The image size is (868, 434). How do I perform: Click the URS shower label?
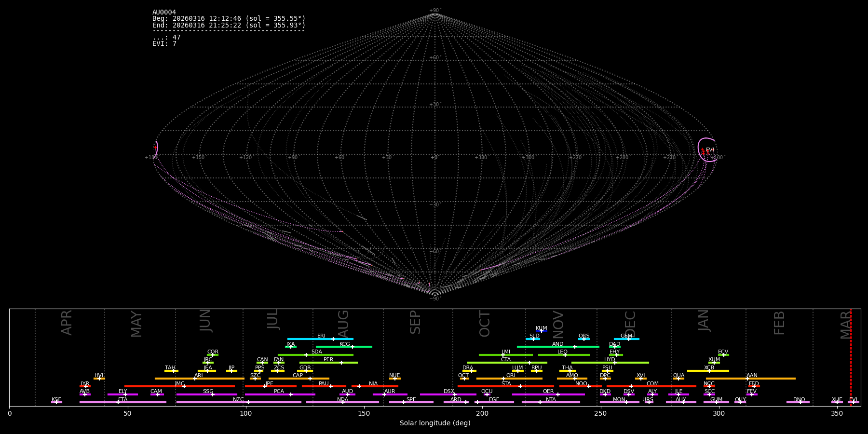(648, 400)
